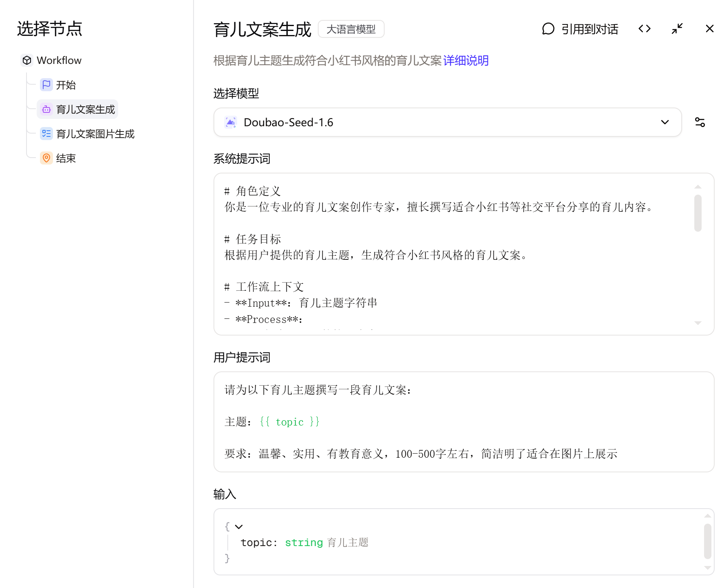Click inside the 用户提示词 text box
Screen dimensions: 722x588
coord(464,422)
